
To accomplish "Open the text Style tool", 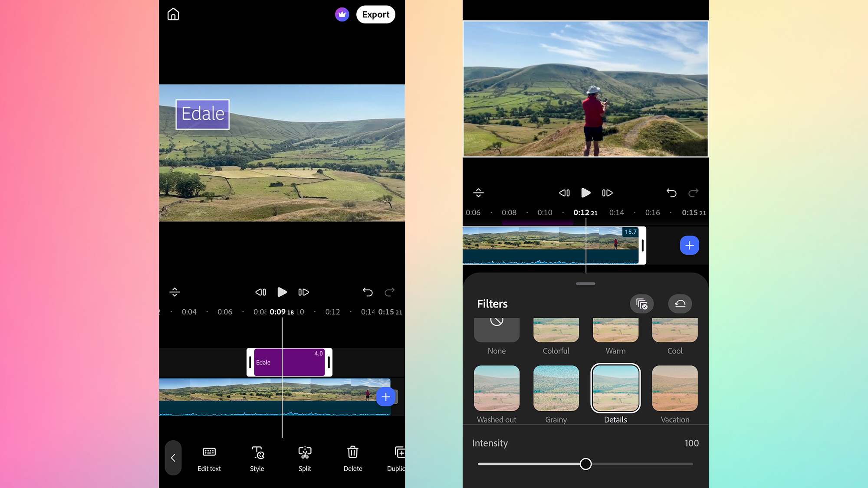I will pos(257,459).
